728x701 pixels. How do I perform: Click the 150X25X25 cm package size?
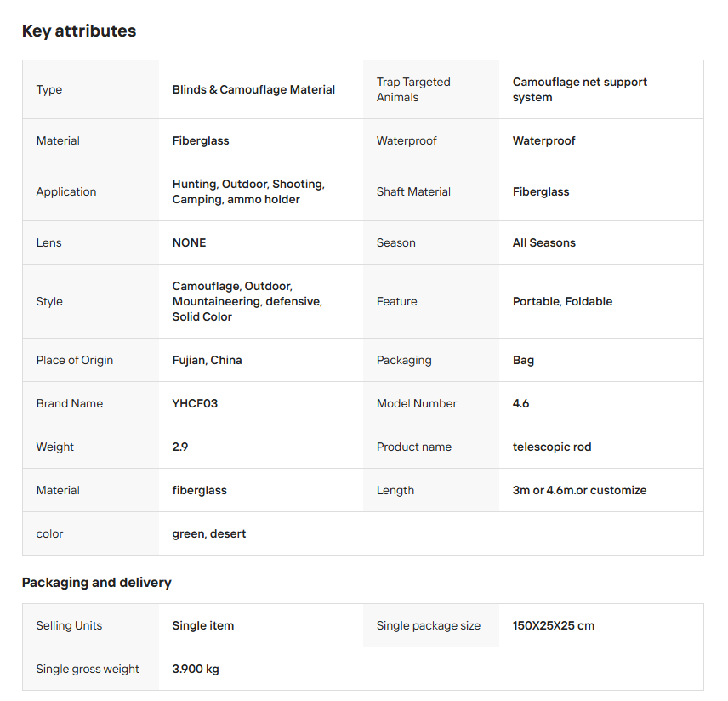pos(553,625)
